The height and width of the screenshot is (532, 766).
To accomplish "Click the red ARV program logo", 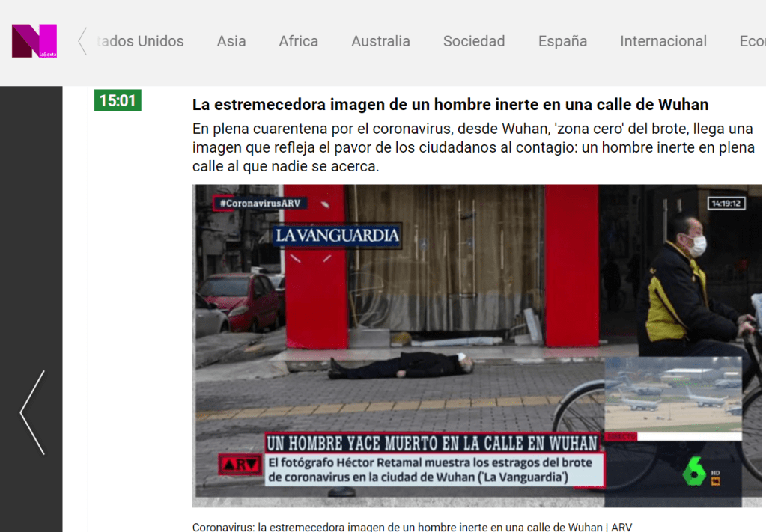I will pyautogui.click(x=240, y=465).
